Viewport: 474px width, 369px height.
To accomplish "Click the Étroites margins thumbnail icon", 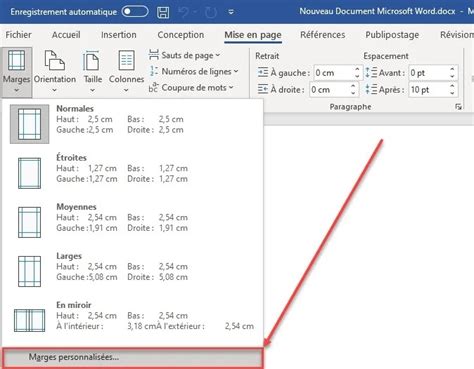I will (29, 173).
